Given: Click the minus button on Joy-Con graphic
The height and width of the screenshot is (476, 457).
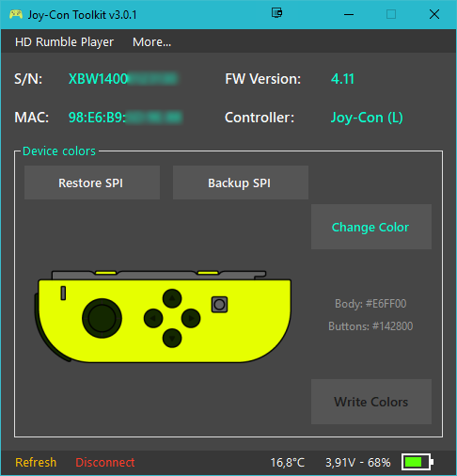Looking at the screenshot, I should coord(63,293).
